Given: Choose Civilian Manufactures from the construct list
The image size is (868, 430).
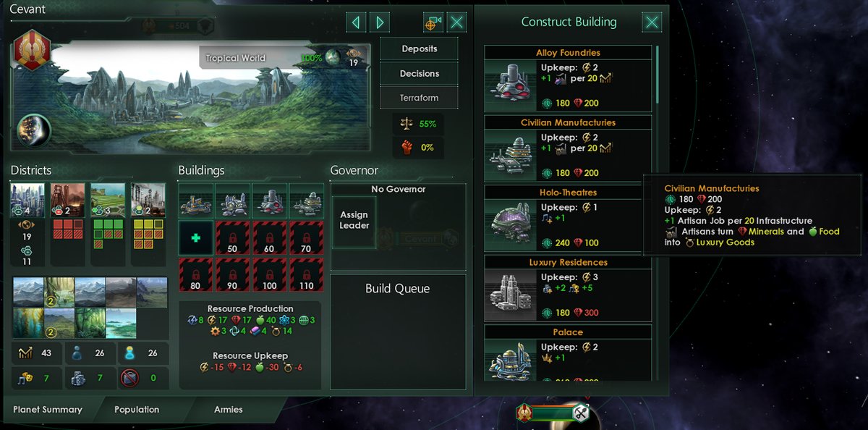Looking at the screenshot, I should [569, 149].
